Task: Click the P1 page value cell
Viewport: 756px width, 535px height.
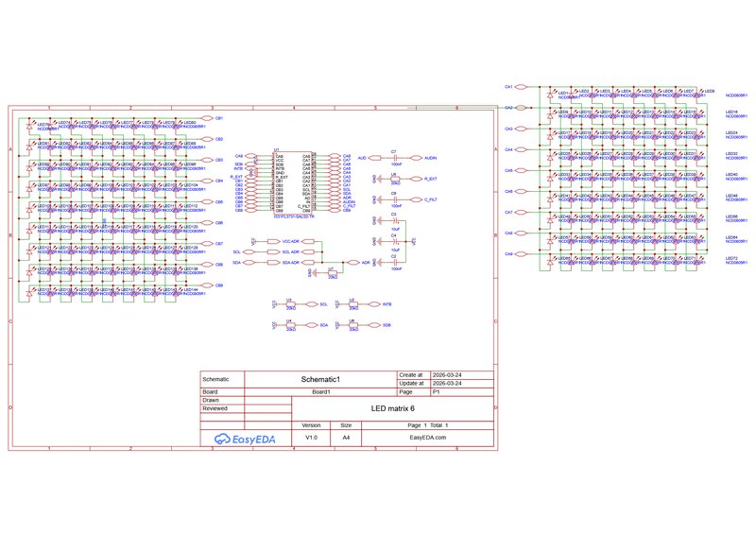Action: (x=462, y=391)
